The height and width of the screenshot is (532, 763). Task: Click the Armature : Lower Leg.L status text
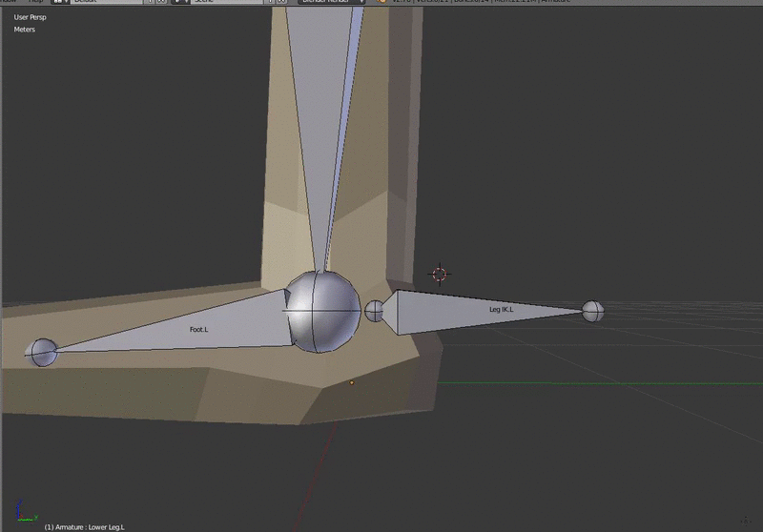[x=85, y=527]
